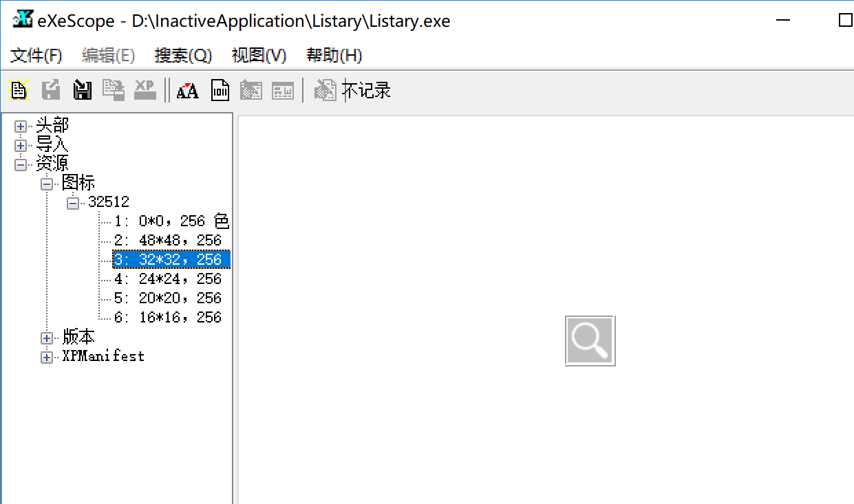Open the 搜索(Q) menu
854x504 pixels.
click(x=184, y=55)
